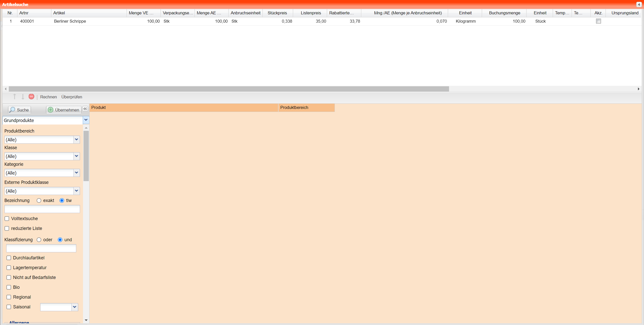The width and height of the screenshot is (644, 325).
Task: Expand the Produktbereich dropdown
Action: coord(76,140)
